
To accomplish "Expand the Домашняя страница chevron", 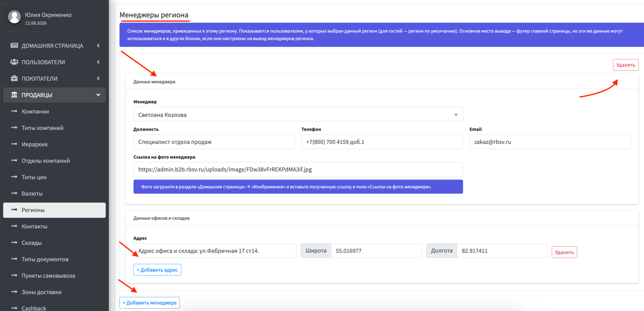I will click(98, 46).
